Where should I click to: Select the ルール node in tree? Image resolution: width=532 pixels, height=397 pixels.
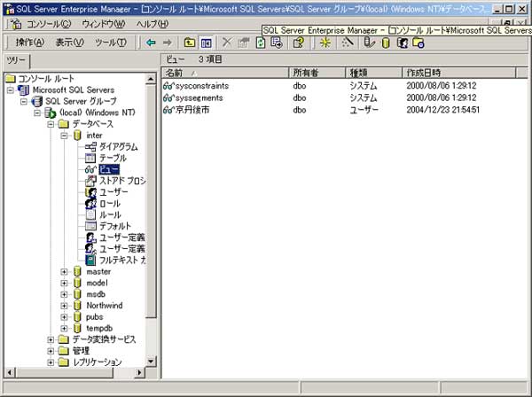coord(110,215)
